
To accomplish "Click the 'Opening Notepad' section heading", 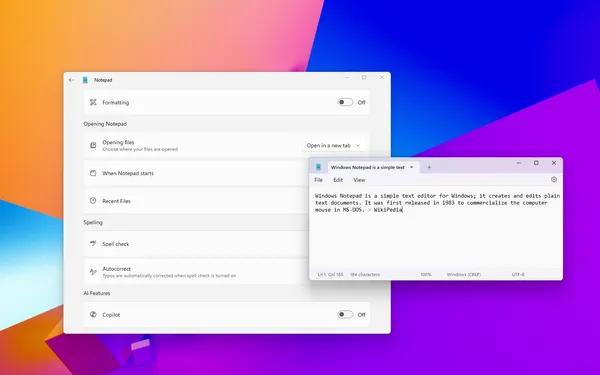I will pyautogui.click(x=105, y=124).
